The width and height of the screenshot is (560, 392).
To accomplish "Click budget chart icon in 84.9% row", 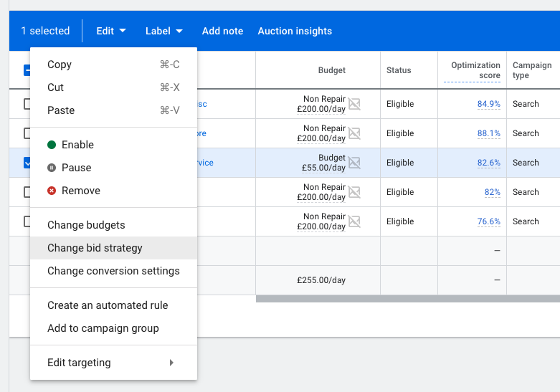I will 354,105.
